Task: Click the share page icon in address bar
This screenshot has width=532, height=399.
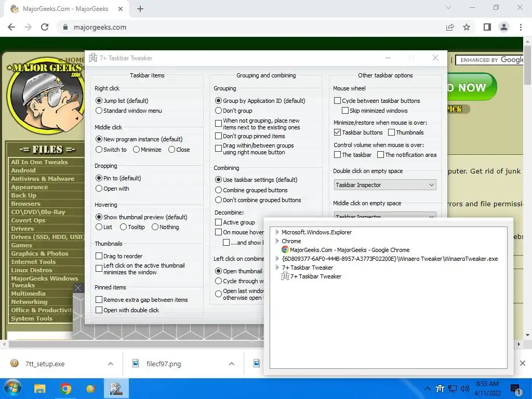Action: [450, 27]
